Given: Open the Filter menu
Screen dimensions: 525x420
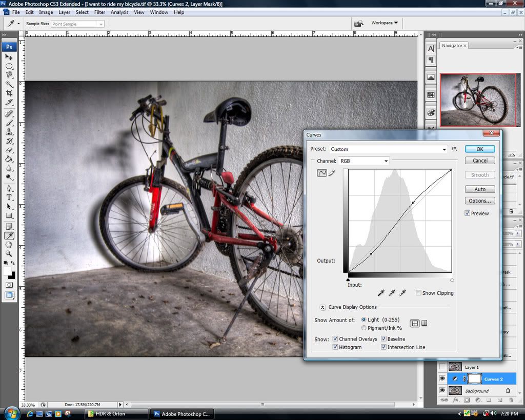Looking at the screenshot, I should point(99,12).
